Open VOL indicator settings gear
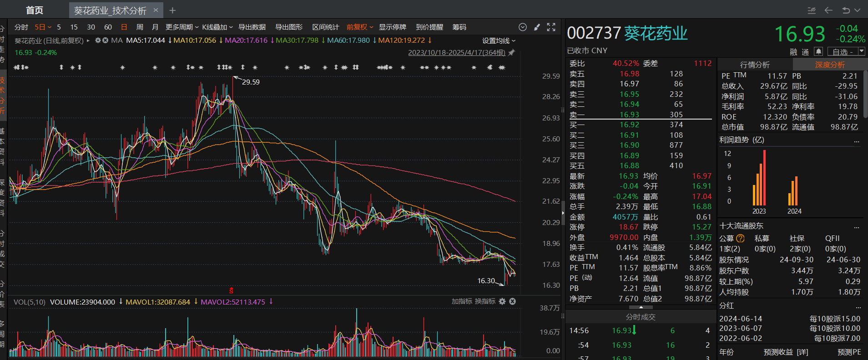The height and width of the screenshot is (360, 868). point(502,301)
